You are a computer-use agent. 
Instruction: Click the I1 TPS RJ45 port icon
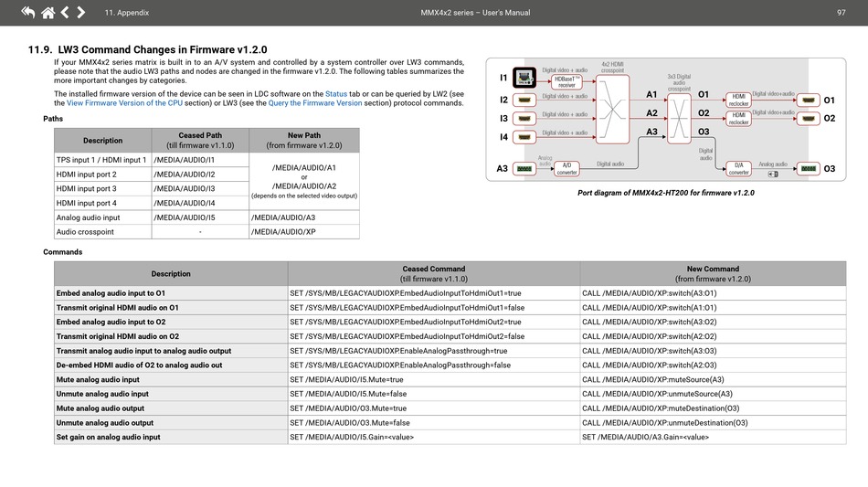coord(524,78)
